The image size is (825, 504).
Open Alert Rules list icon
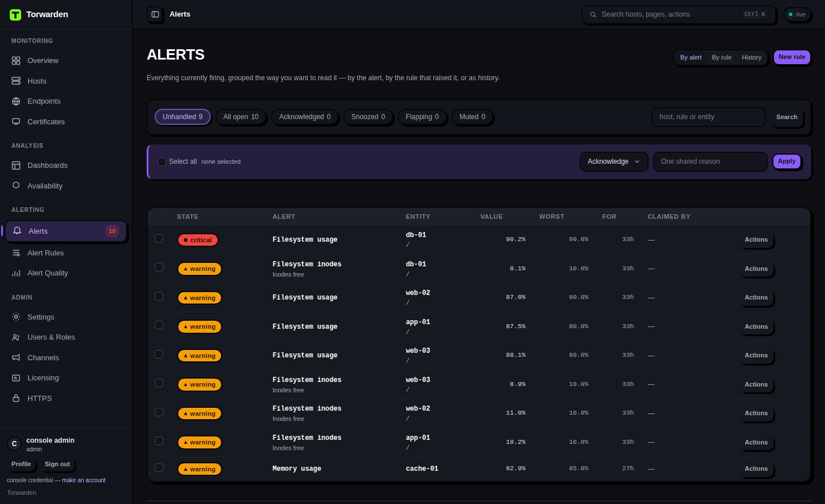[x=16, y=253]
